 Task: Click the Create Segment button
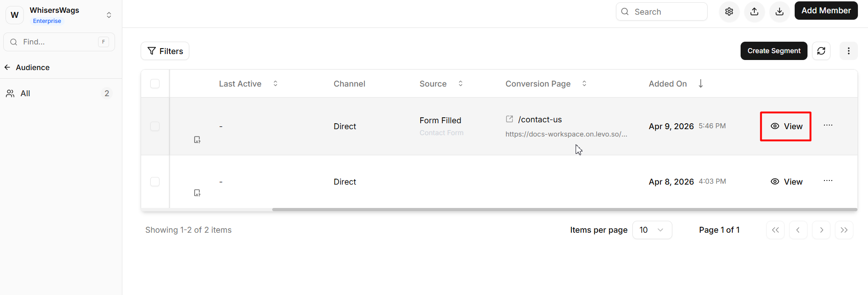pos(774,51)
